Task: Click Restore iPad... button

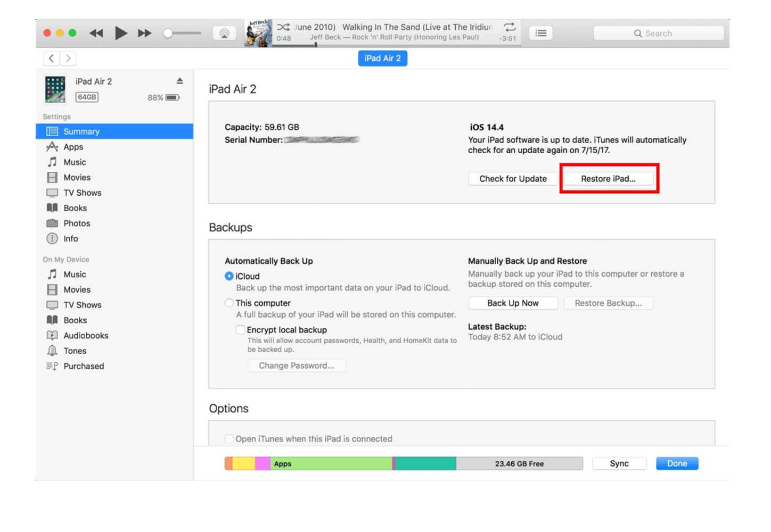Action: 608,179
